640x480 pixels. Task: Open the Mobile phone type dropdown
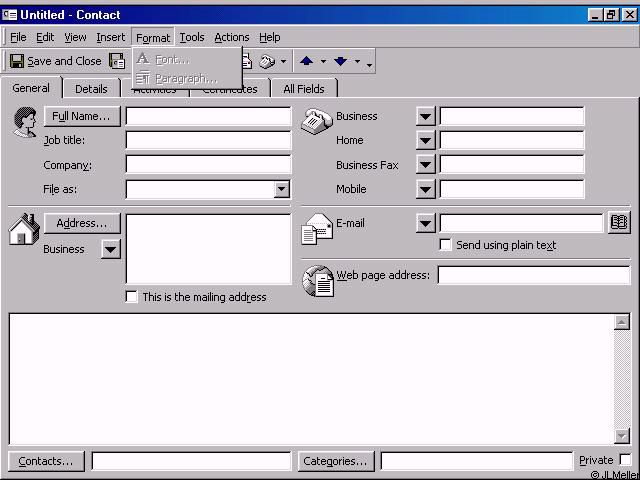click(426, 189)
